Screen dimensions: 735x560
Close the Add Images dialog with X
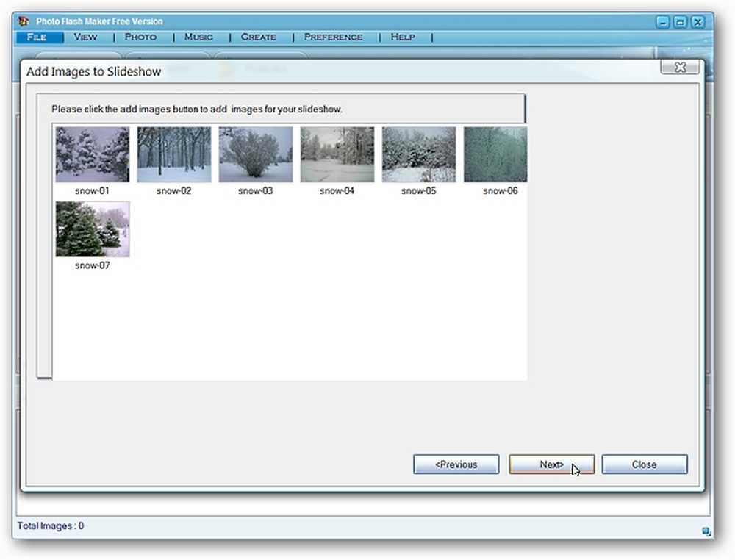[x=680, y=68]
